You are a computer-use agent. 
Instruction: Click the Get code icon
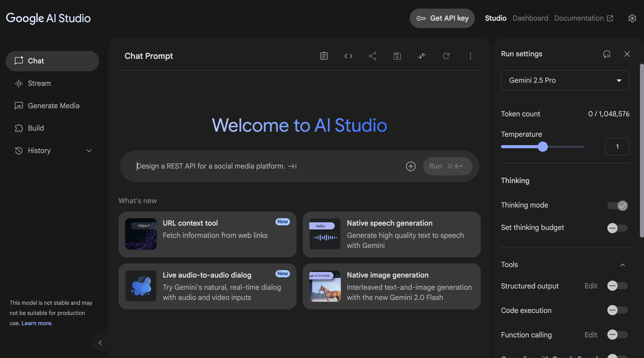(348, 56)
